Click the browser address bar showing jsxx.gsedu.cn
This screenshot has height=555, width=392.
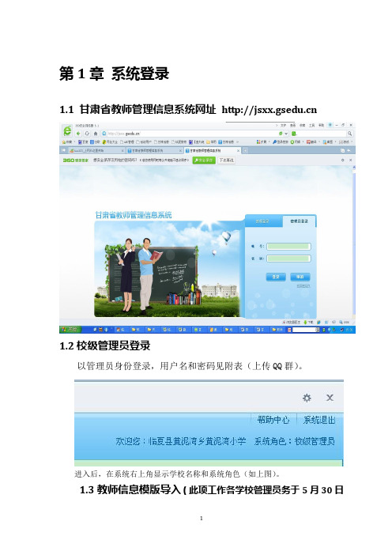tap(194, 134)
